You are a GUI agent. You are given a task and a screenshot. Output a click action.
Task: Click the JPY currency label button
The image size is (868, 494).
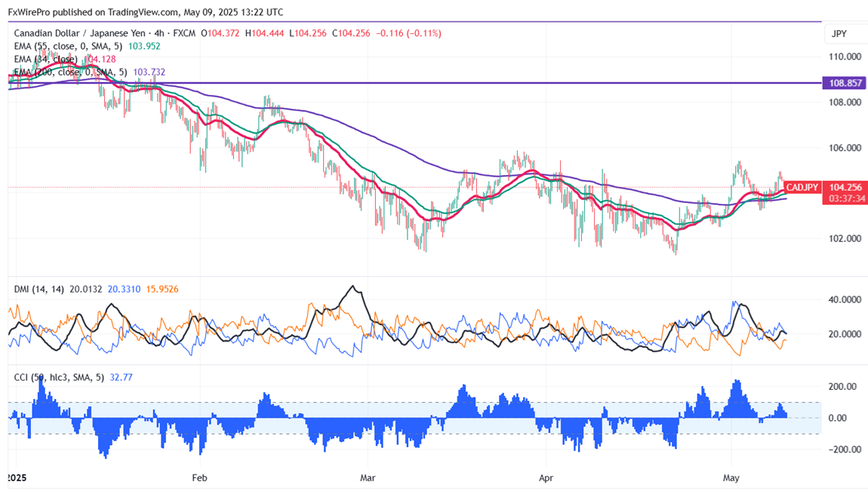pyautogui.click(x=839, y=34)
